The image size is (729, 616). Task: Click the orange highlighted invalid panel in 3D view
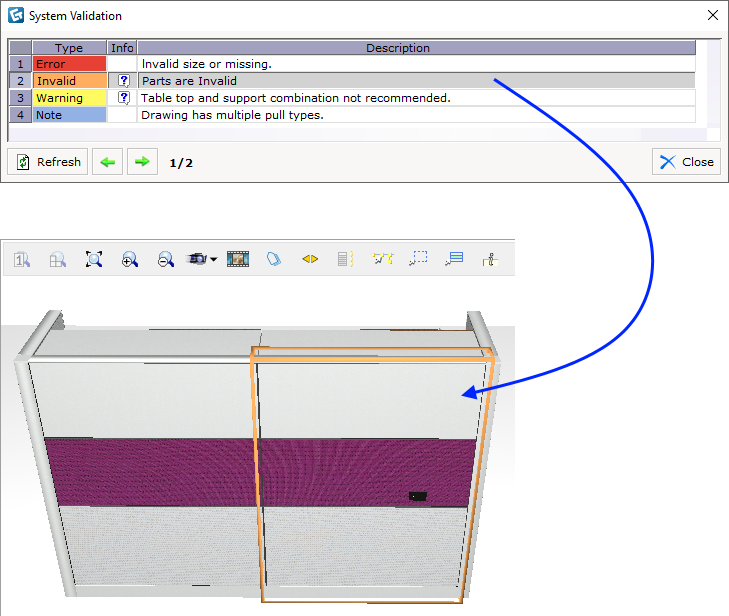(x=372, y=474)
